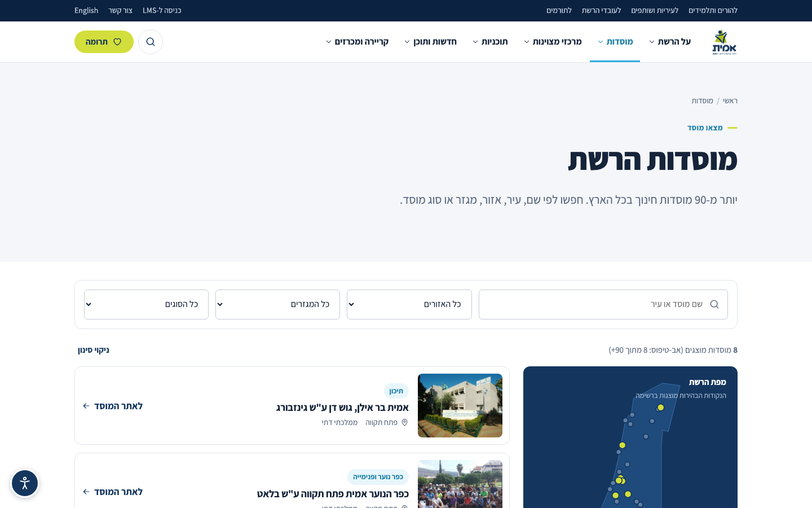Click the מוסדות breadcrumb item
Viewport: 812px width, 508px height.
(x=703, y=100)
